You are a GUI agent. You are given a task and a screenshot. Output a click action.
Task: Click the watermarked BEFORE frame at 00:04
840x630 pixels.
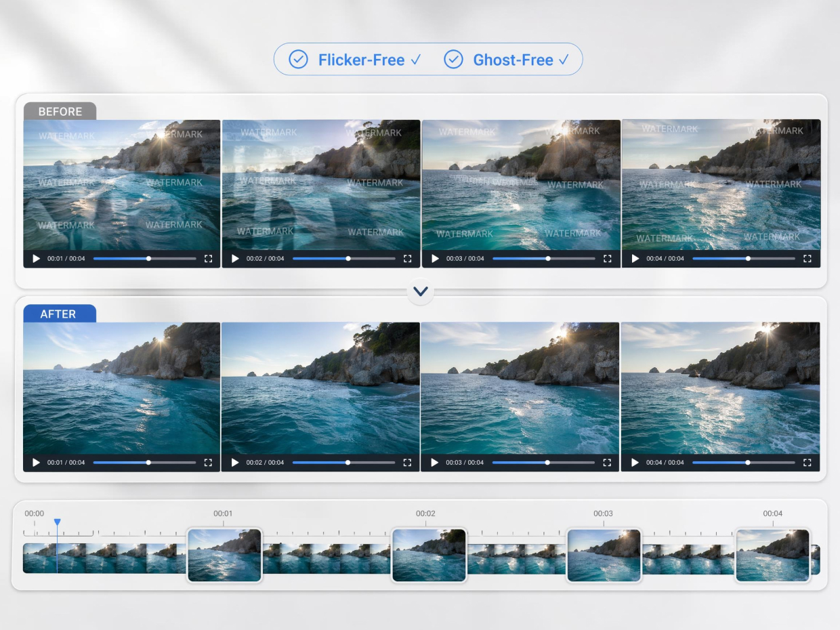tap(721, 185)
